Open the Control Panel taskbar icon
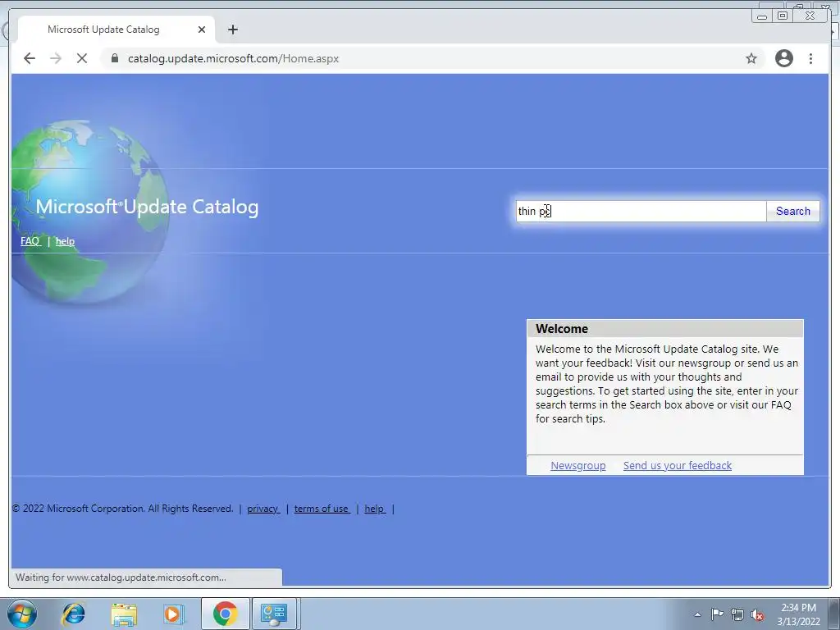 pos(274,614)
